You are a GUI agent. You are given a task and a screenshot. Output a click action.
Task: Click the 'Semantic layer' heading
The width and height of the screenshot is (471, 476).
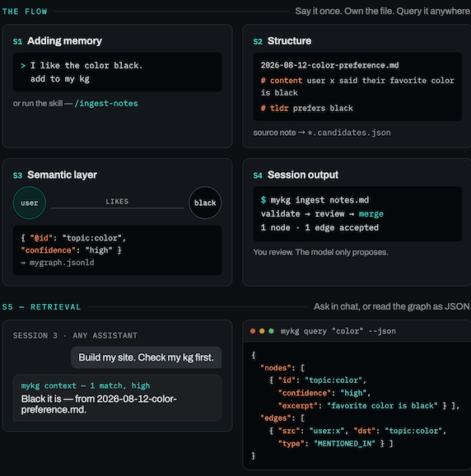pyautogui.click(x=63, y=175)
